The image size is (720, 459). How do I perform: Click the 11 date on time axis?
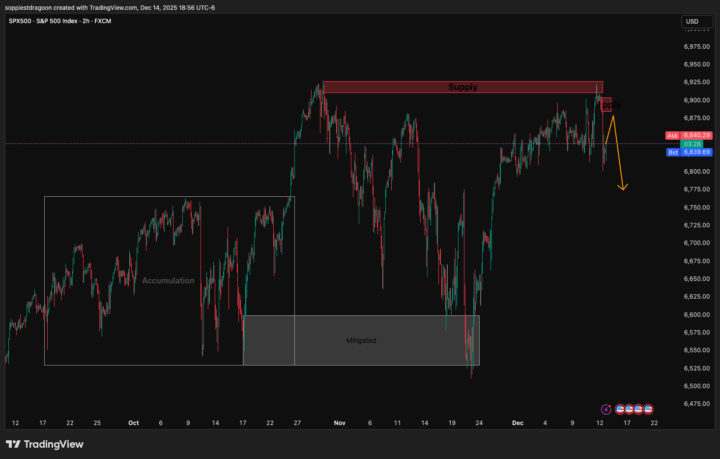point(397,423)
